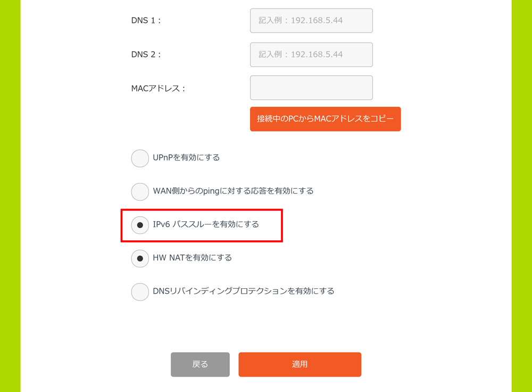
Task: Click the 'WAN側からのpingに対する応答を有効にする' label
Action: pos(233,190)
